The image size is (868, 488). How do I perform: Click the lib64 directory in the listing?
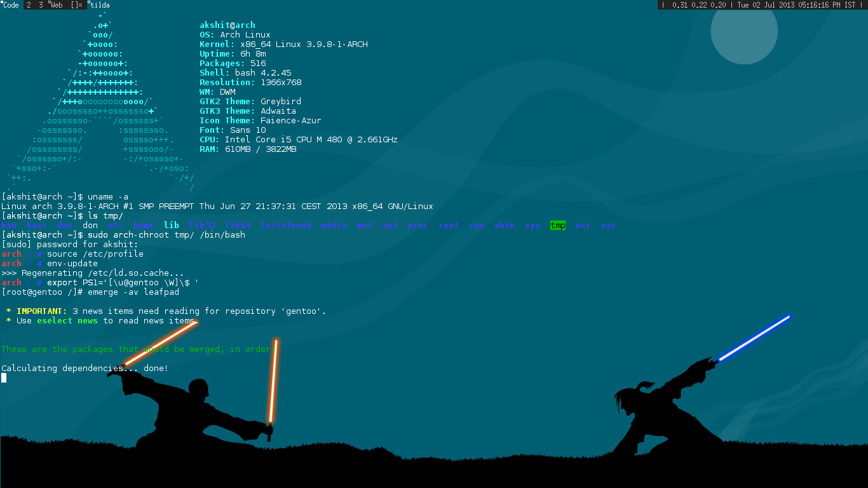point(238,226)
